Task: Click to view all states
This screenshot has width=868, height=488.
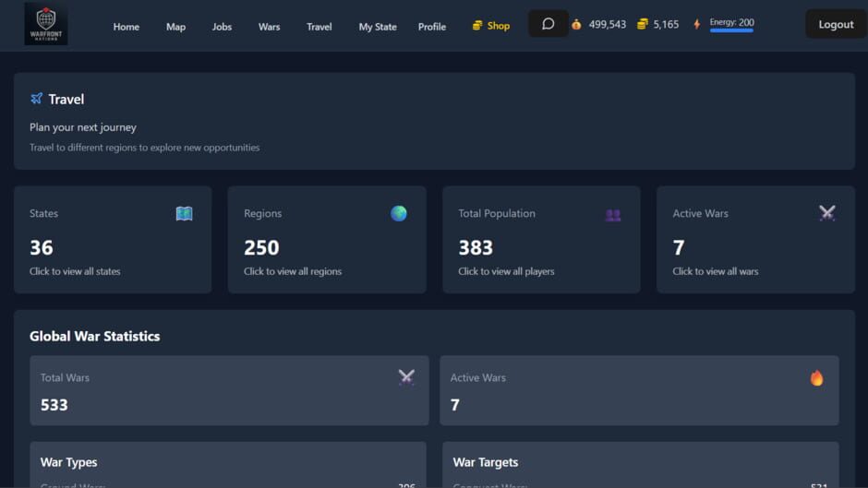Action: [75, 271]
